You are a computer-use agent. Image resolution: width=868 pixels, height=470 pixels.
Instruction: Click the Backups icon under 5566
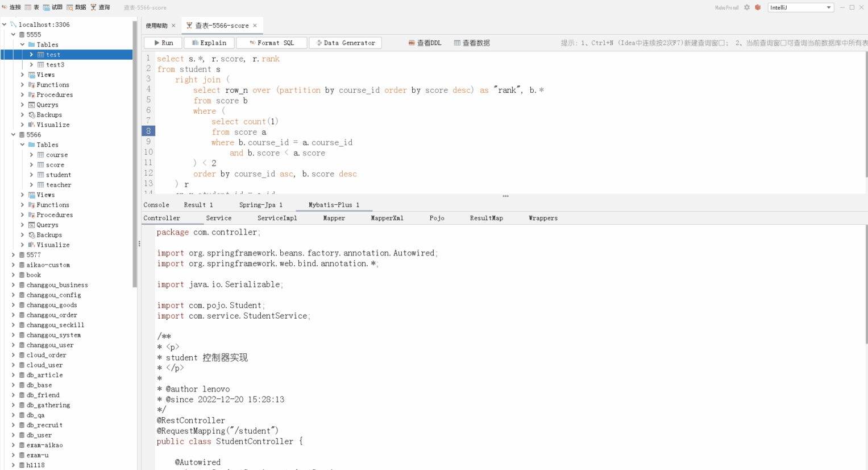pyautogui.click(x=31, y=235)
